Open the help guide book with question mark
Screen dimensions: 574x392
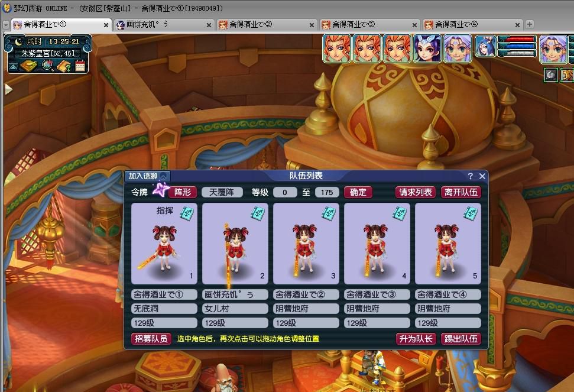pos(64,66)
